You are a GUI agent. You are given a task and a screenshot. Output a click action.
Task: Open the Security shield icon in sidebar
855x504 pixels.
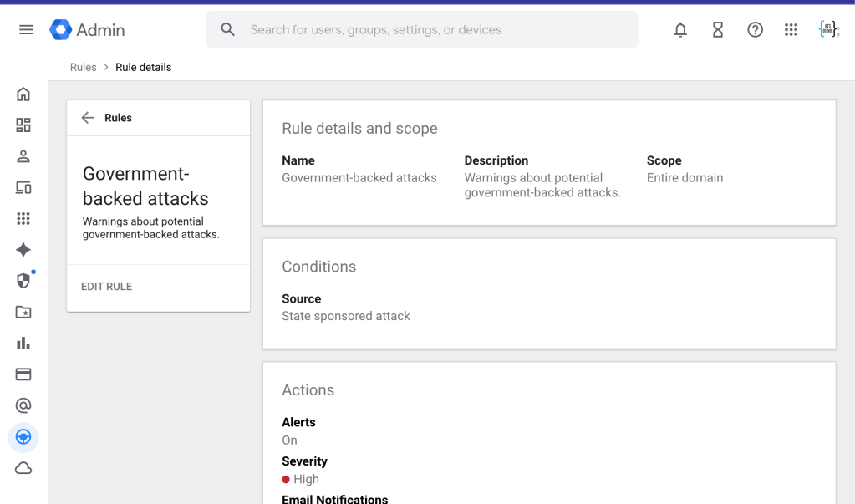click(x=23, y=281)
